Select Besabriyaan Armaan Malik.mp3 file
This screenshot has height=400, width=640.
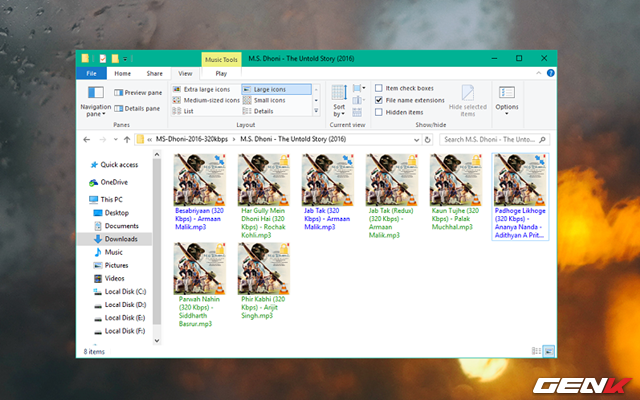click(200, 192)
